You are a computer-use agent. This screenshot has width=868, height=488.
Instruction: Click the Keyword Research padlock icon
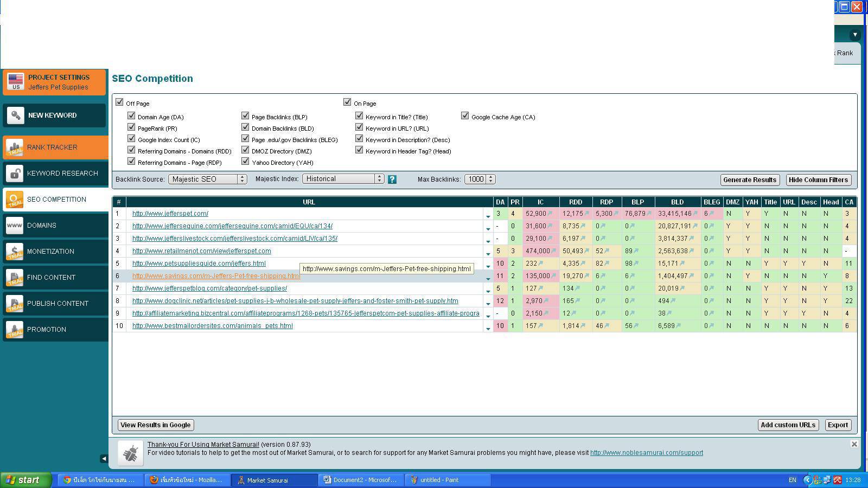15,174
